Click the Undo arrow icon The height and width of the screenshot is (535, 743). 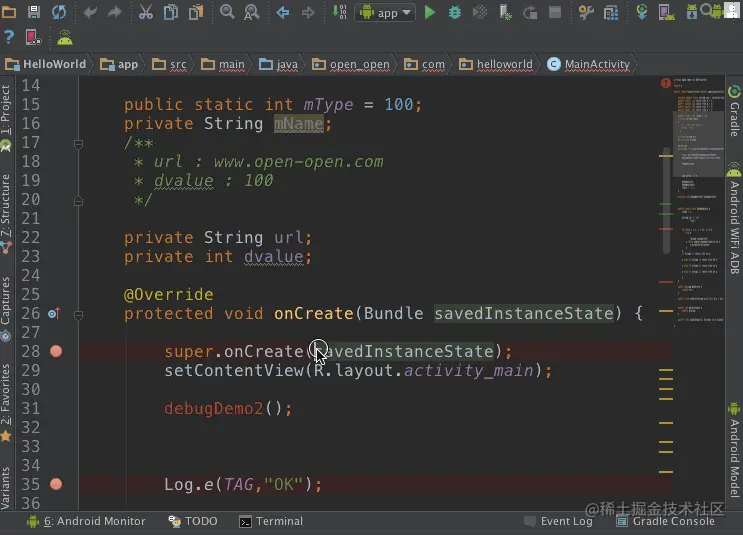tap(90, 12)
